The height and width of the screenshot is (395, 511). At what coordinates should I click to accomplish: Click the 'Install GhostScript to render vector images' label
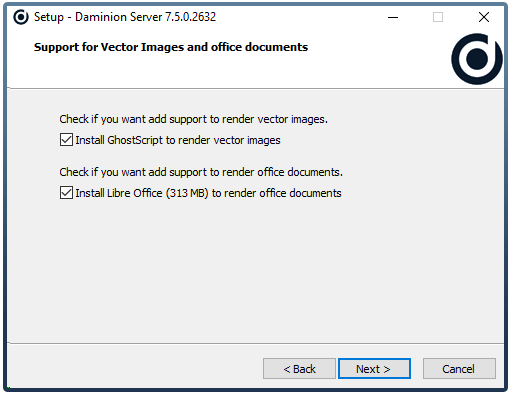pyautogui.click(x=178, y=140)
